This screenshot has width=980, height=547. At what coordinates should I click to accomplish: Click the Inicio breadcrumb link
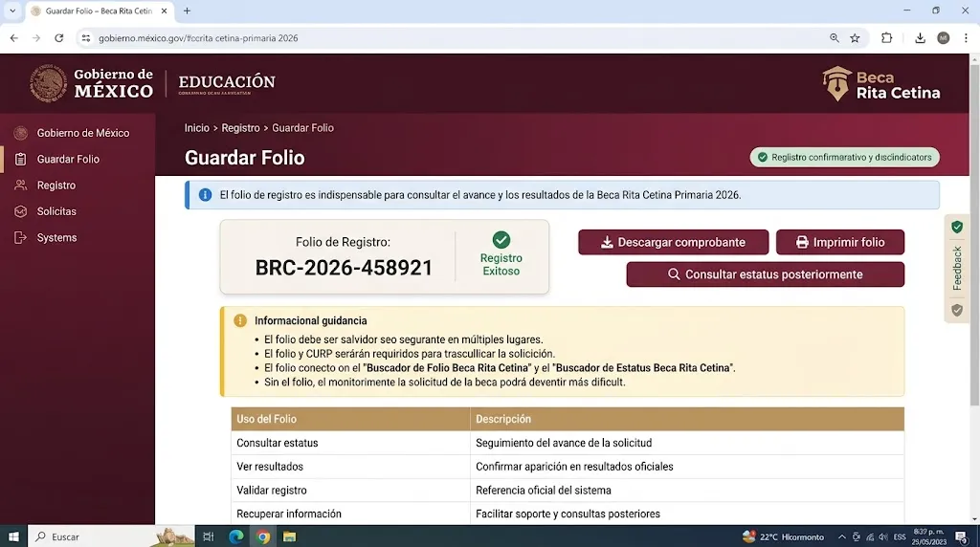pos(197,128)
